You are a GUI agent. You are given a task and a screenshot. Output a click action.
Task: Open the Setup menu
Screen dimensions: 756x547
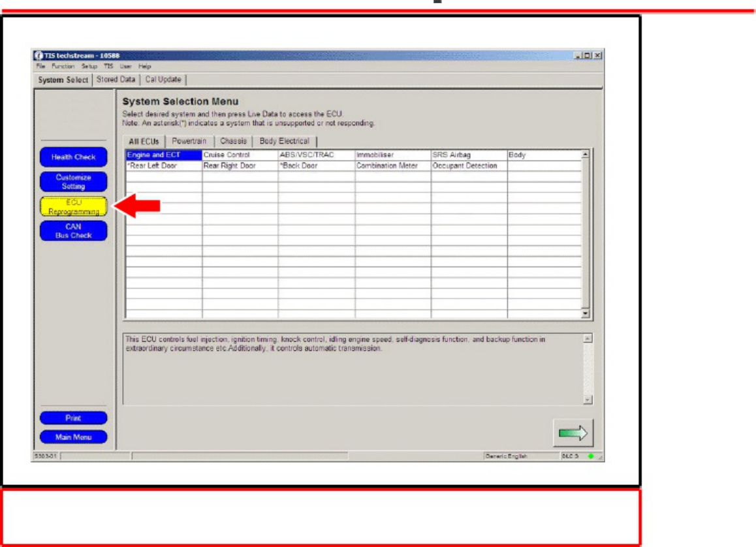(x=89, y=67)
